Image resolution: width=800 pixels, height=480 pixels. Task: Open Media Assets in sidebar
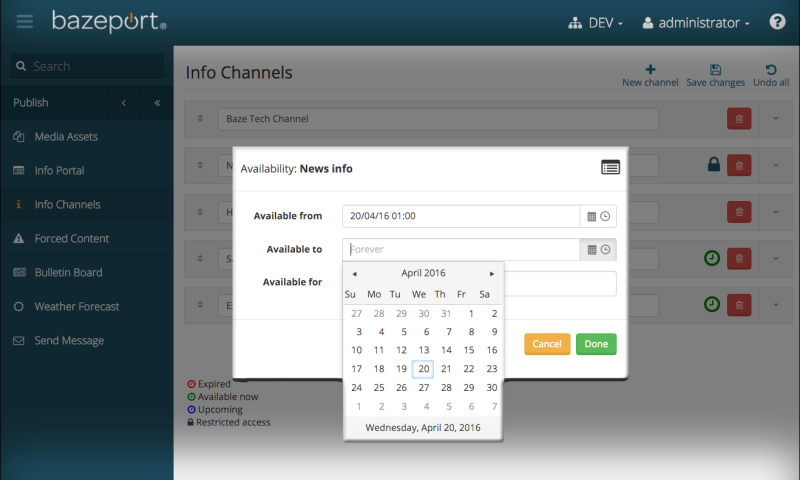66,136
